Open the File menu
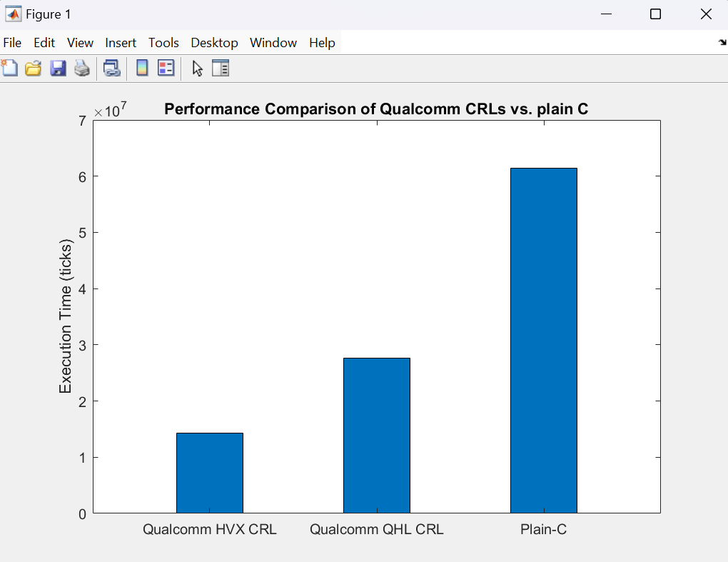 click(12, 43)
